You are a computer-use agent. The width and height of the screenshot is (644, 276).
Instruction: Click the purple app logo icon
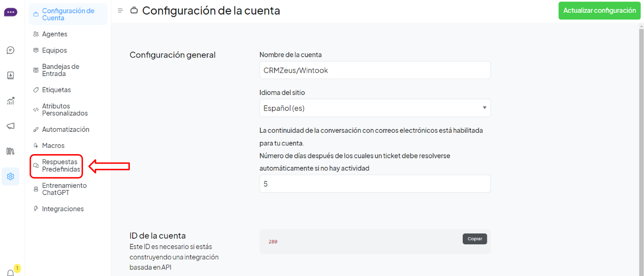[10, 12]
